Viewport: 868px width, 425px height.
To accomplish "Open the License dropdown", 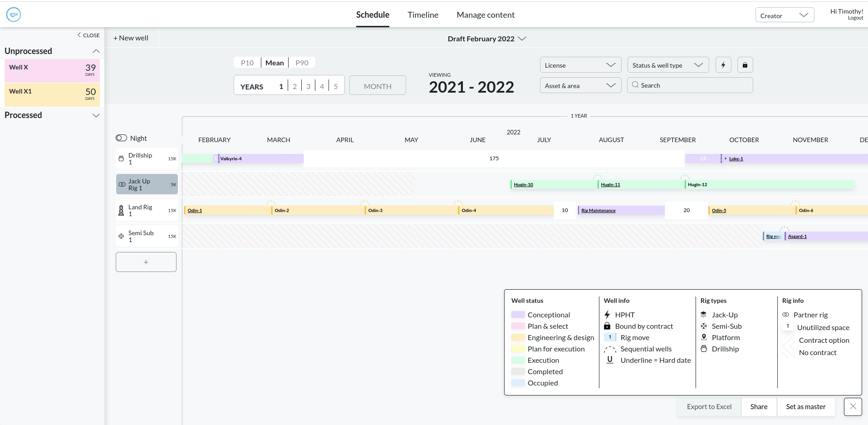I will [580, 65].
